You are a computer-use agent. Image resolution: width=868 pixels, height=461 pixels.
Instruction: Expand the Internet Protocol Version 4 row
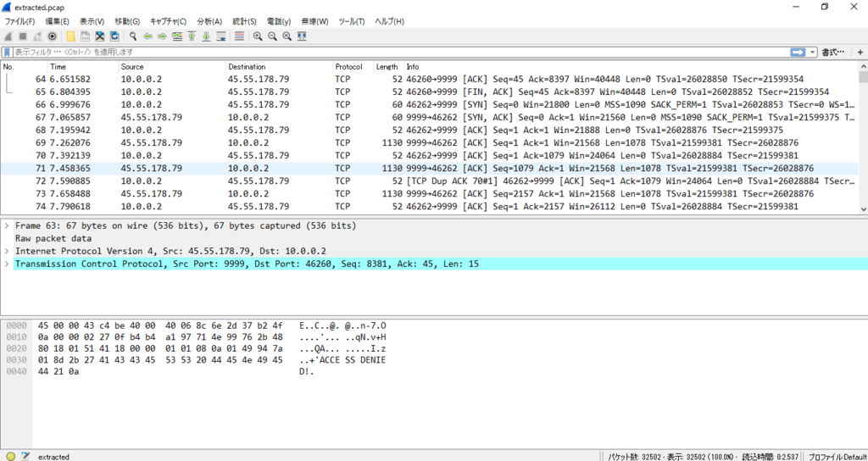(x=7, y=251)
